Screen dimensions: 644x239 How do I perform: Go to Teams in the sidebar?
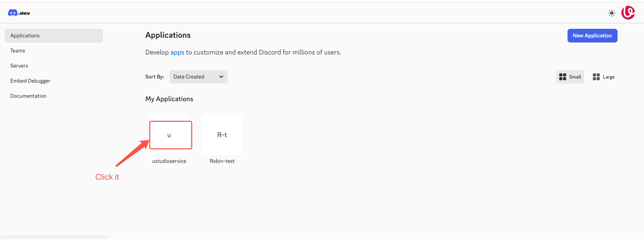pyautogui.click(x=17, y=51)
